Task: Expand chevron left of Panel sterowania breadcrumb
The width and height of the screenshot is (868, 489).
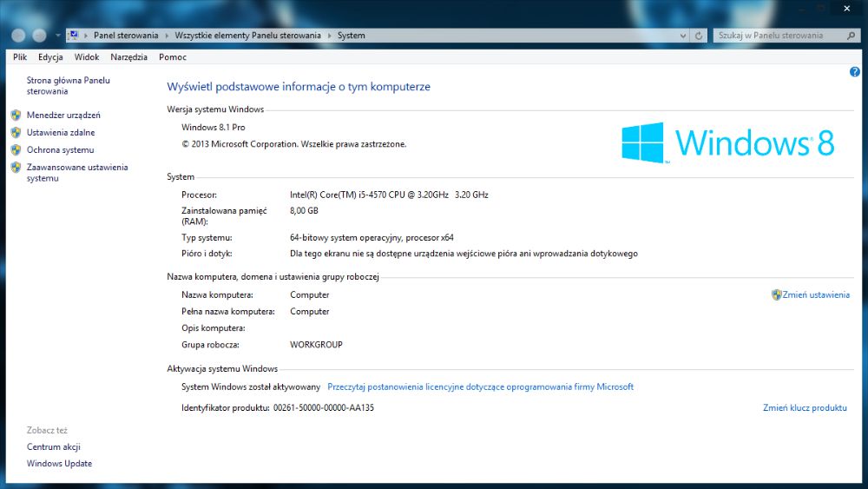Action: click(x=86, y=36)
